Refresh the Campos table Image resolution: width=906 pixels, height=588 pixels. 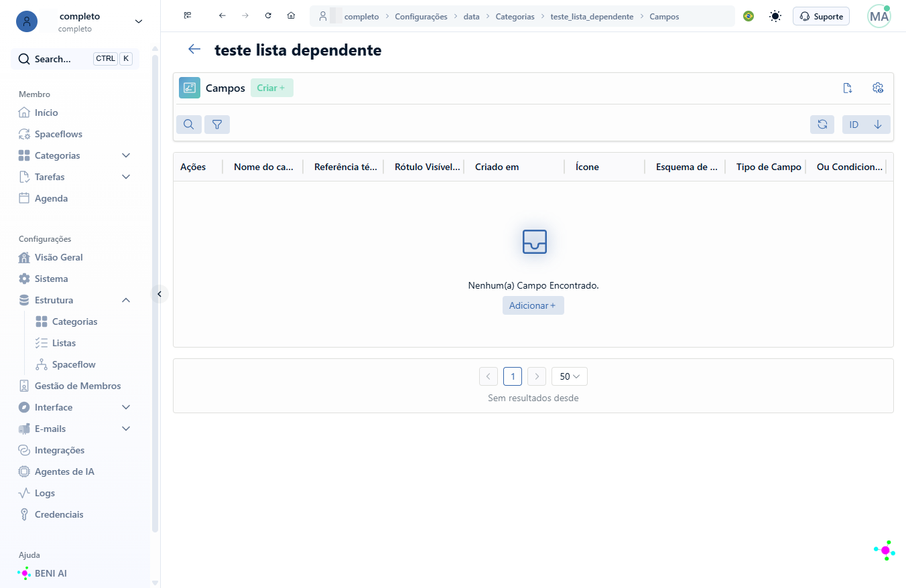[x=822, y=125]
